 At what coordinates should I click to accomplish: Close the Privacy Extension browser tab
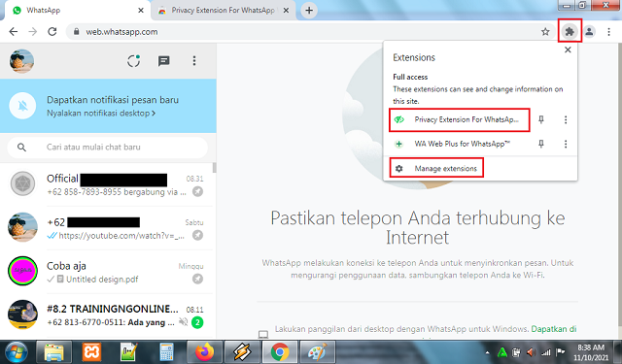pos(286,11)
